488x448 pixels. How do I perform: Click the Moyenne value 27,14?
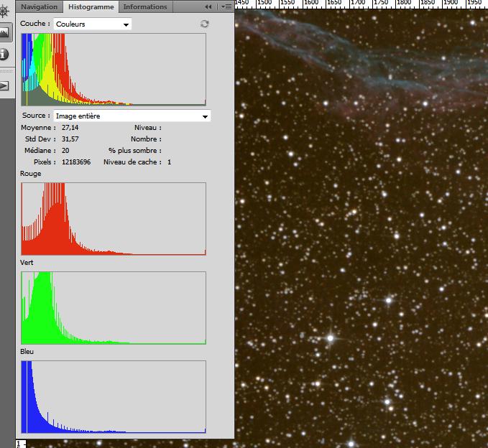(x=70, y=128)
